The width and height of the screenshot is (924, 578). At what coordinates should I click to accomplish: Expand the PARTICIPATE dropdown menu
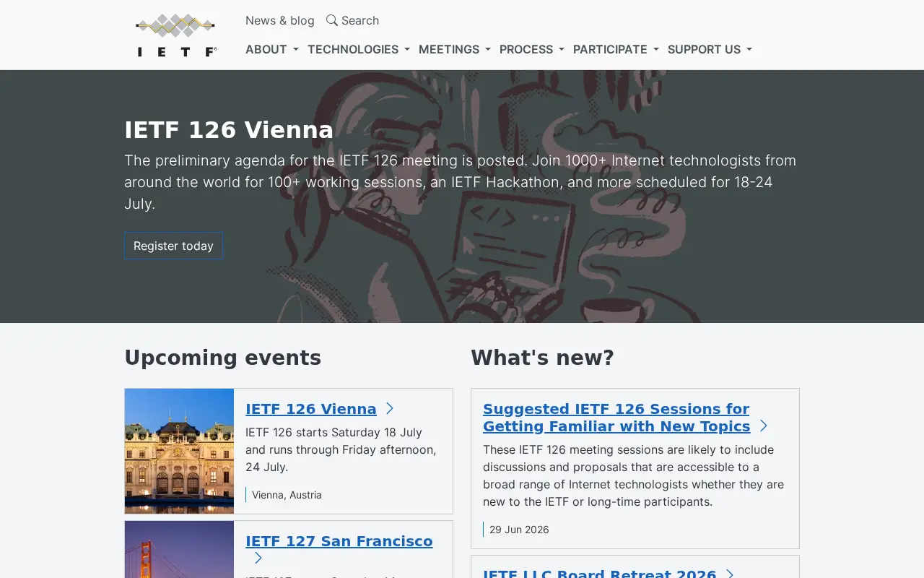(616, 49)
